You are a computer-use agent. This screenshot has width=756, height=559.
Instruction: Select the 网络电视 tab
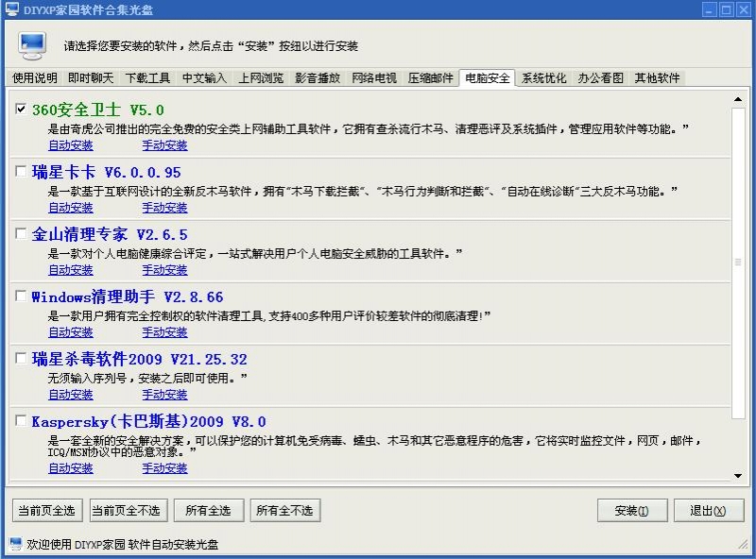click(x=374, y=77)
